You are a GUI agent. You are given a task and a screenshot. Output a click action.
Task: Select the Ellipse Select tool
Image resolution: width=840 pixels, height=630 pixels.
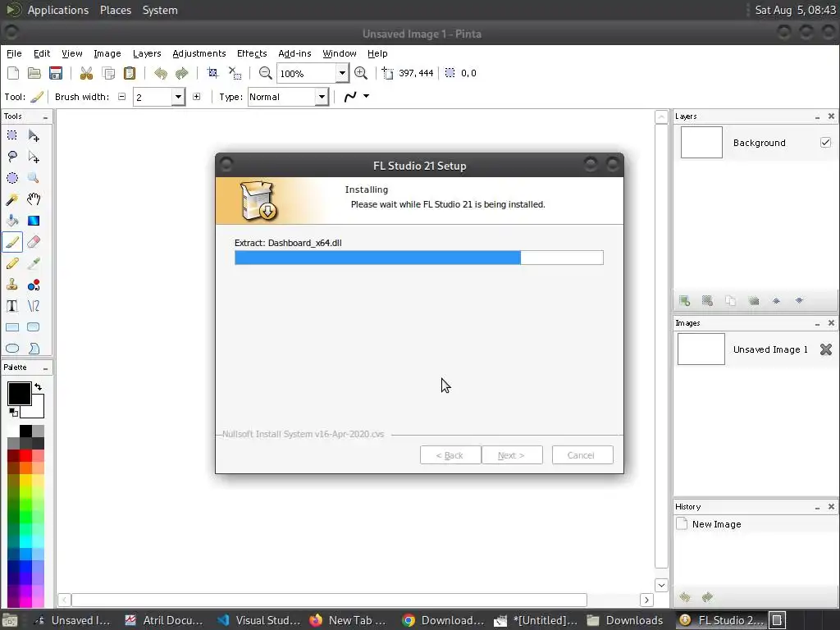(x=11, y=178)
